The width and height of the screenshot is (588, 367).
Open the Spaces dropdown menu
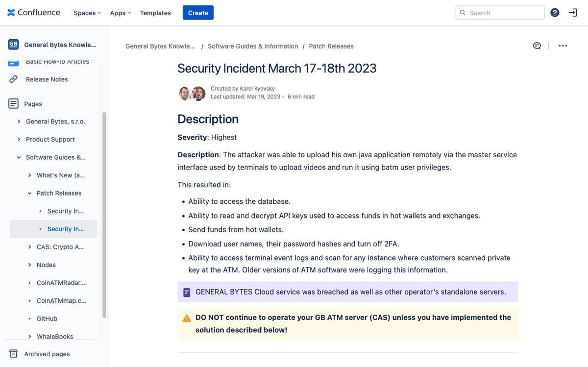pyautogui.click(x=87, y=13)
